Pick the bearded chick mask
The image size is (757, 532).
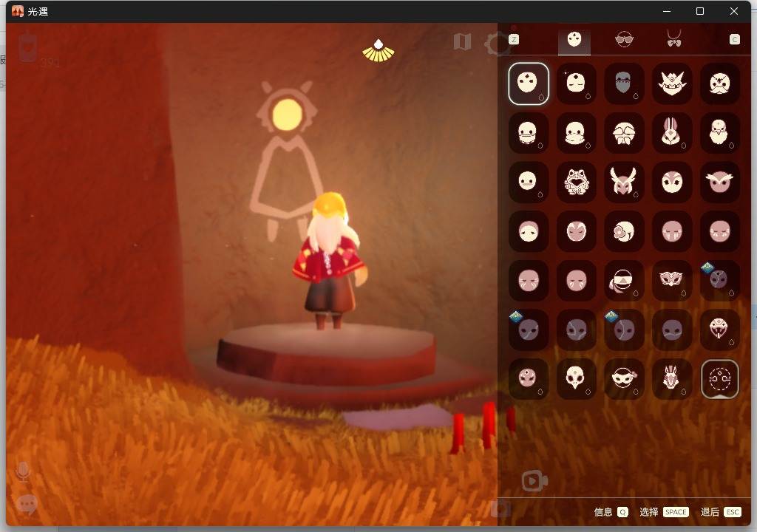pos(719,133)
